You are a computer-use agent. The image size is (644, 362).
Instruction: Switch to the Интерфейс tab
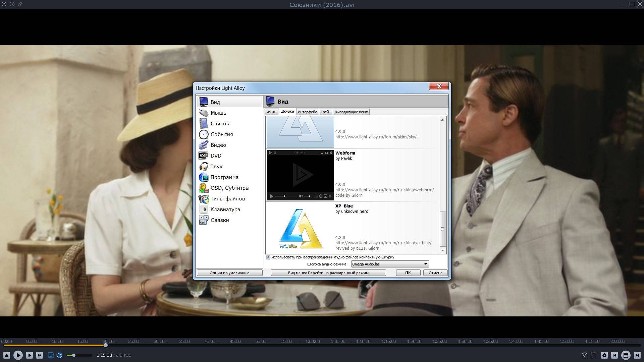pyautogui.click(x=307, y=112)
